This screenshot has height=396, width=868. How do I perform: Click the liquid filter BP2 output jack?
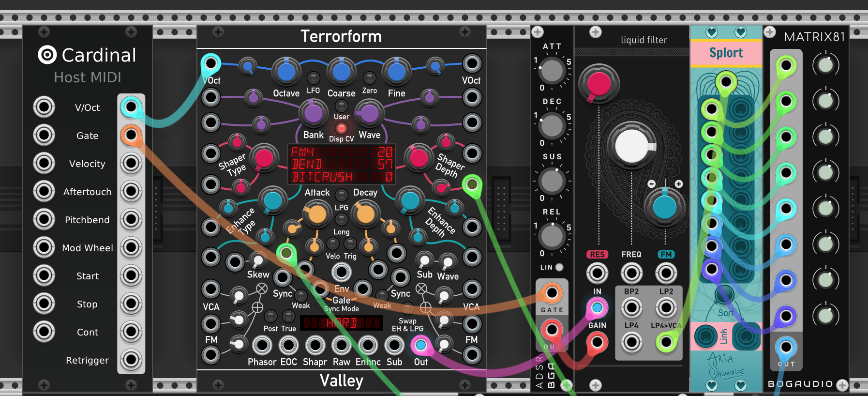tap(631, 308)
